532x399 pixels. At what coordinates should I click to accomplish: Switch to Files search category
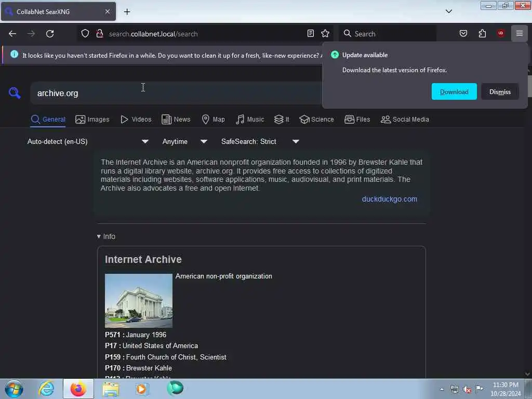357,119
